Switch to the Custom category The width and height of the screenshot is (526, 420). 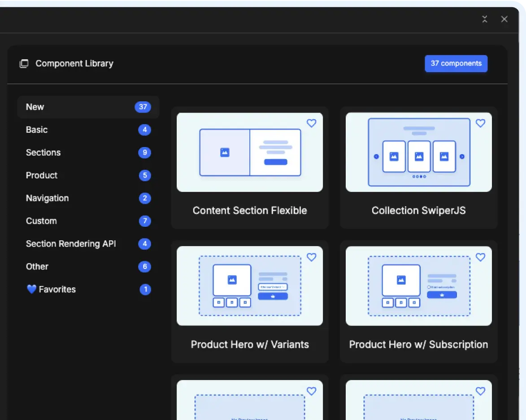[x=88, y=221]
